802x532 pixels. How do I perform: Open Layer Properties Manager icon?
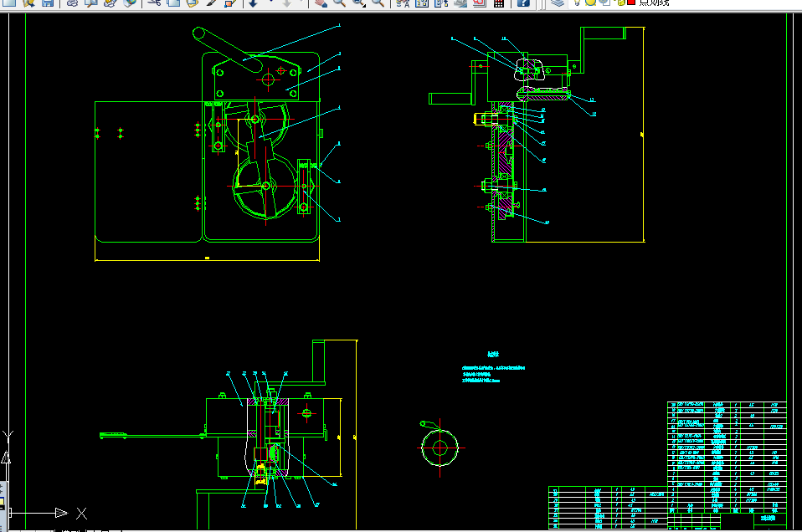[557, 3]
